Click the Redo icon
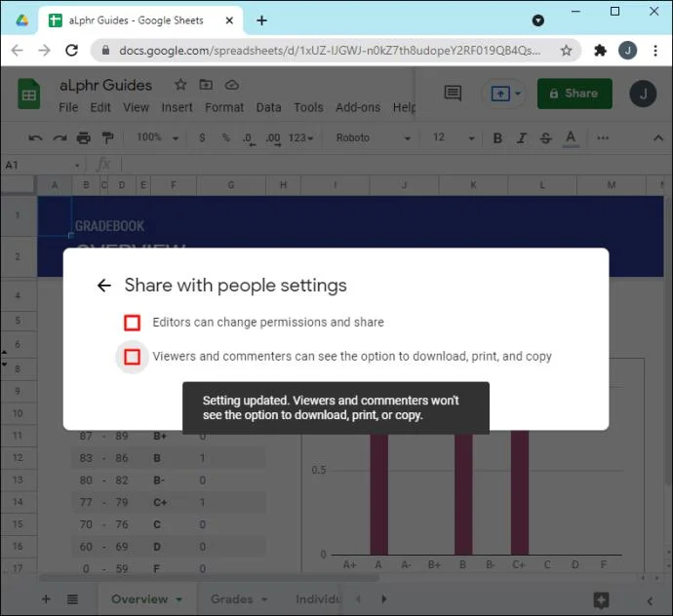This screenshot has height=616, width=673. (59, 138)
